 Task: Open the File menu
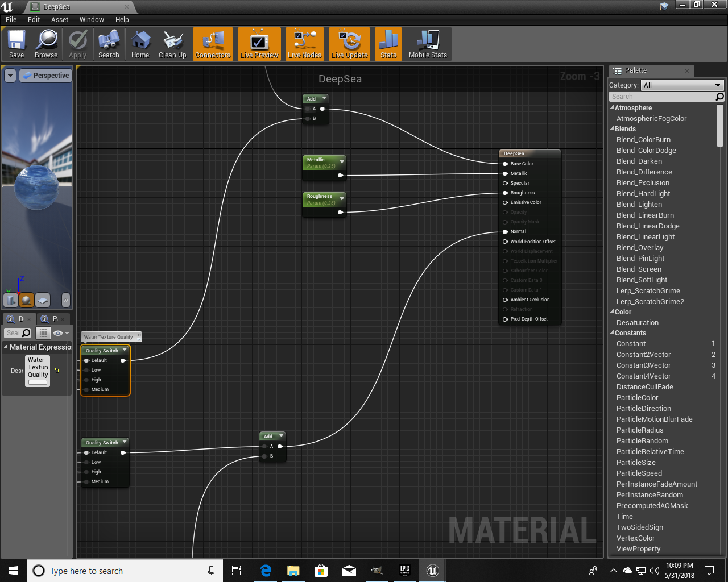(x=11, y=19)
